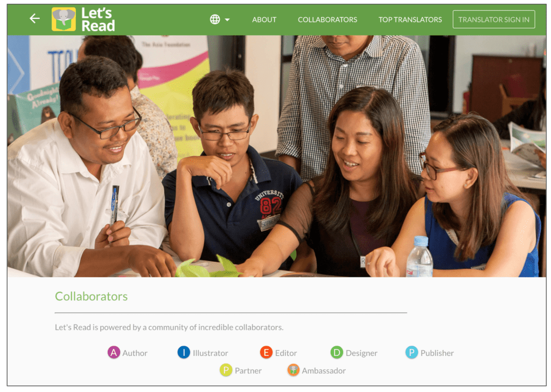Select the purple Author badge icon
Viewport: 551px width, 392px height.
pyautogui.click(x=114, y=352)
